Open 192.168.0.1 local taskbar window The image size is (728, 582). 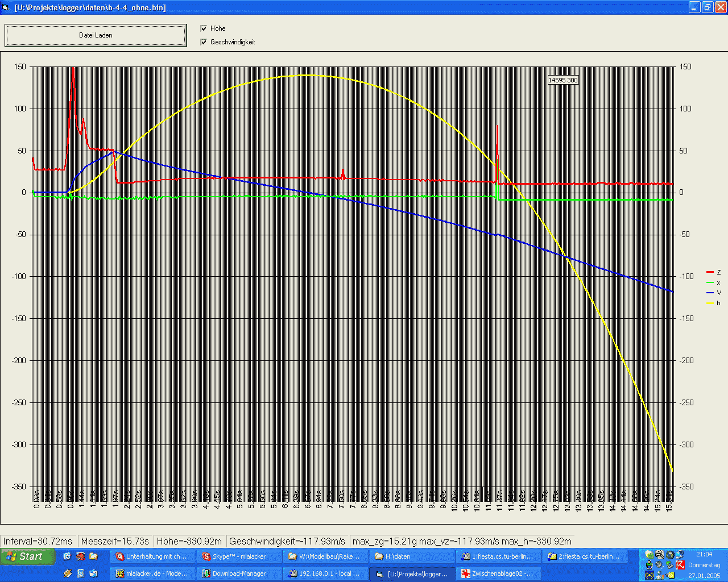pos(325,573)
